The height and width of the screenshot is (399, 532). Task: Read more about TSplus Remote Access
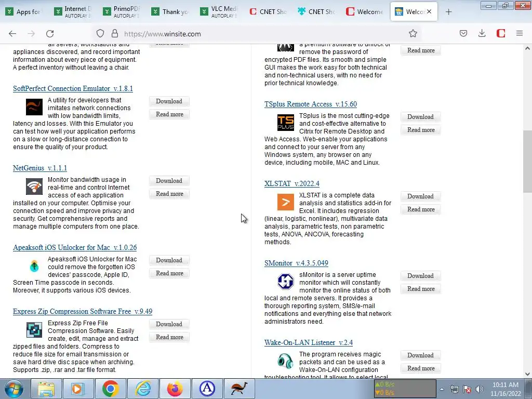pos(421,130)
